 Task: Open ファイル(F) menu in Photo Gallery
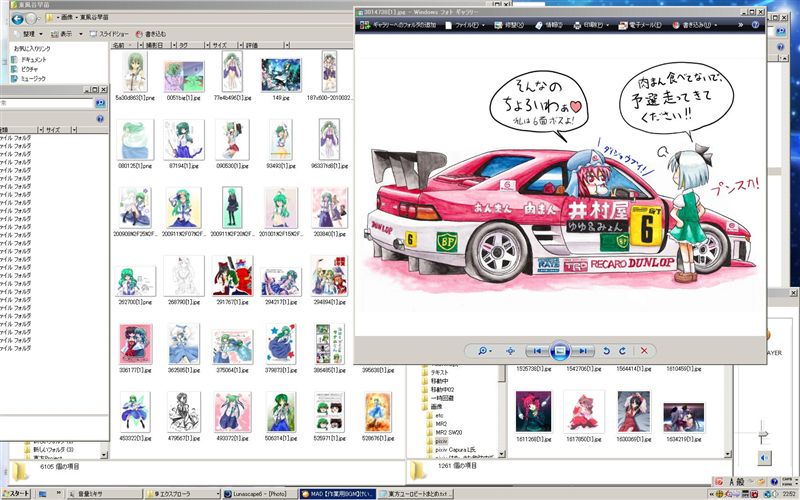[x=463, y=24]
